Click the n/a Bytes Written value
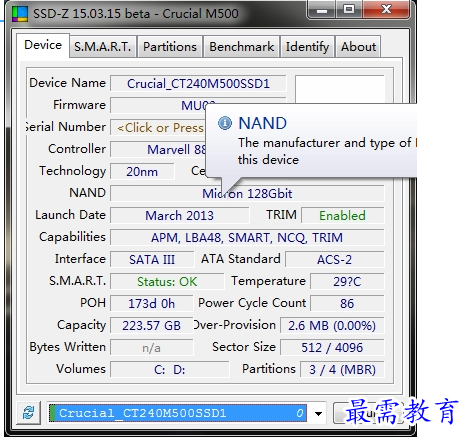Image resolution: width=467 pixels, height=443 pixels. [152, 348]
